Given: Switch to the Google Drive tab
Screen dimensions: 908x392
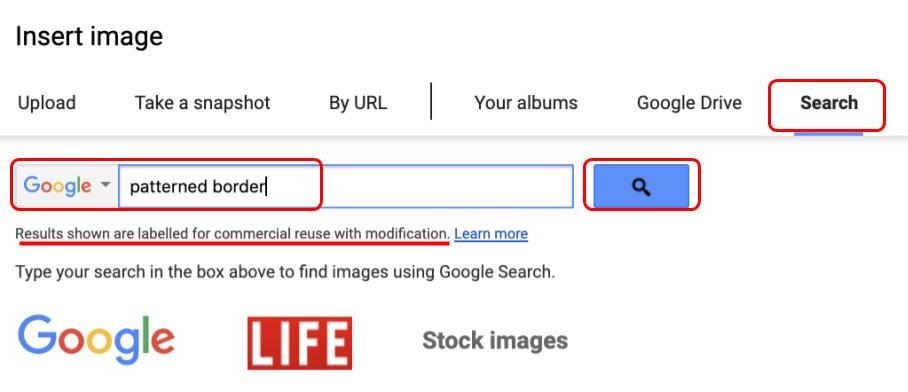Looking at the screenshot, I should 689,103.
